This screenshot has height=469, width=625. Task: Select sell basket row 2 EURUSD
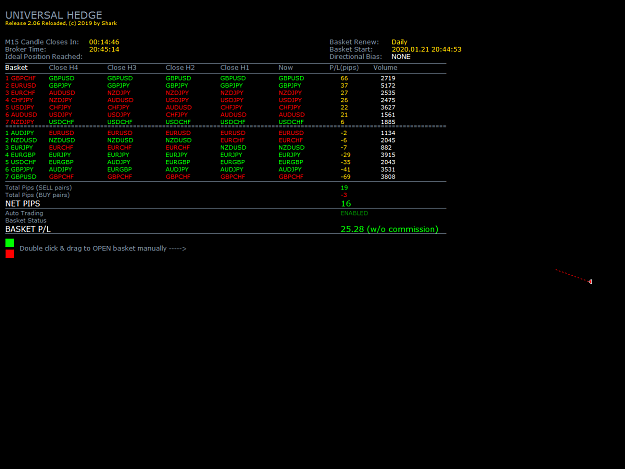pos(21,85)
